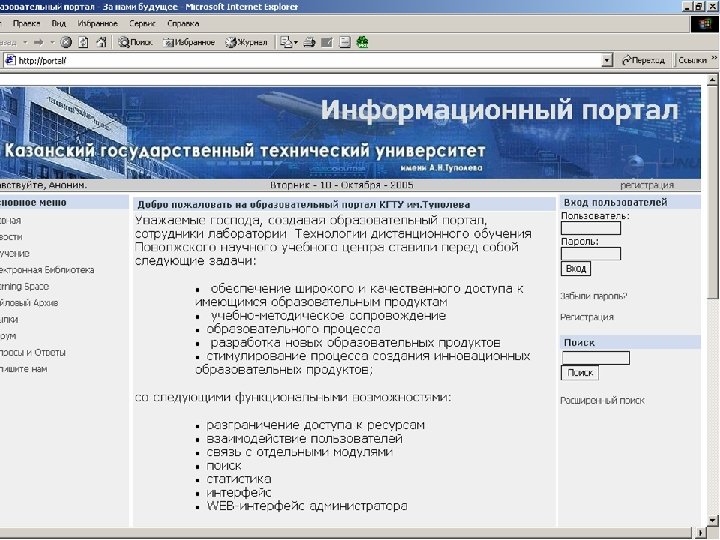Open the Правка menu
720x540 pixels.
pos(26,23)
